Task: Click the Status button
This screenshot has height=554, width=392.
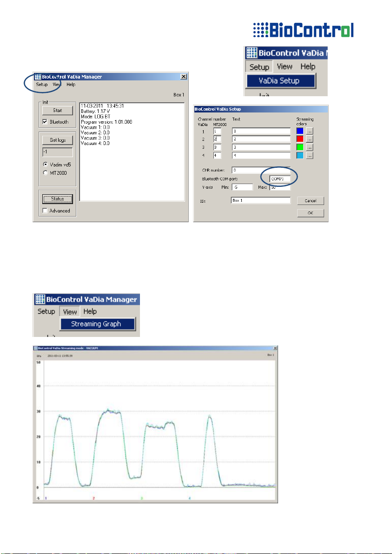Action: click(58, 199)
